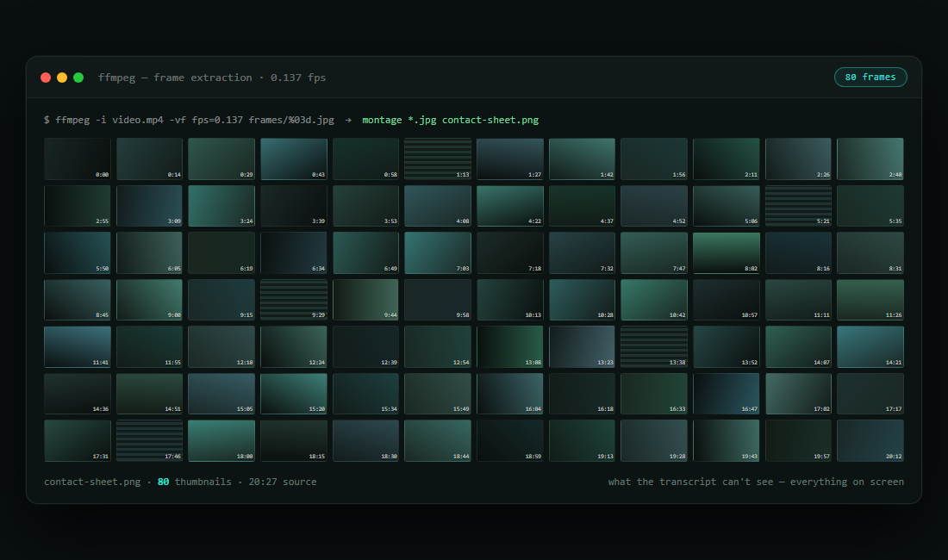Pick the thumbnail stamped 1:42
The height and width of the screenshot is (560, 948).
pyautogui.click(x=583, y=159)
